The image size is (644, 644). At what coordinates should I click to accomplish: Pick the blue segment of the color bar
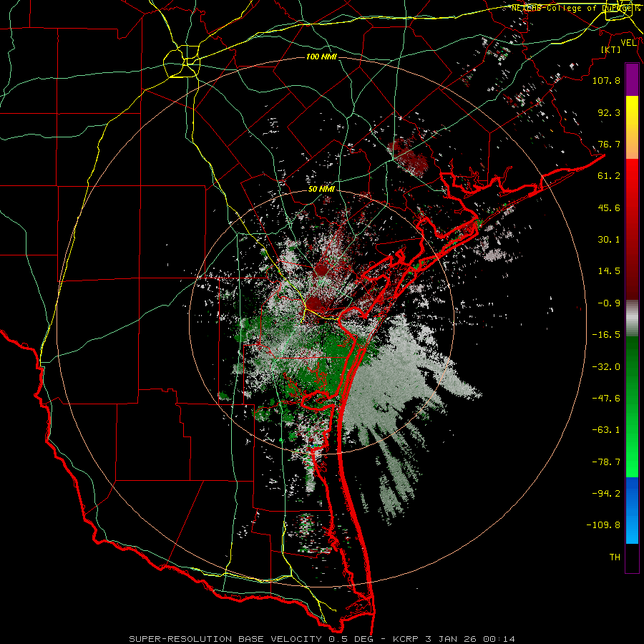632,510
